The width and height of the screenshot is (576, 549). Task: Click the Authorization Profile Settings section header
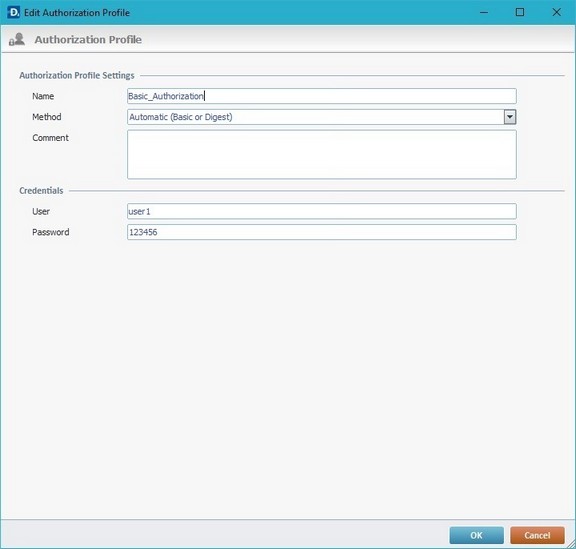77,75
